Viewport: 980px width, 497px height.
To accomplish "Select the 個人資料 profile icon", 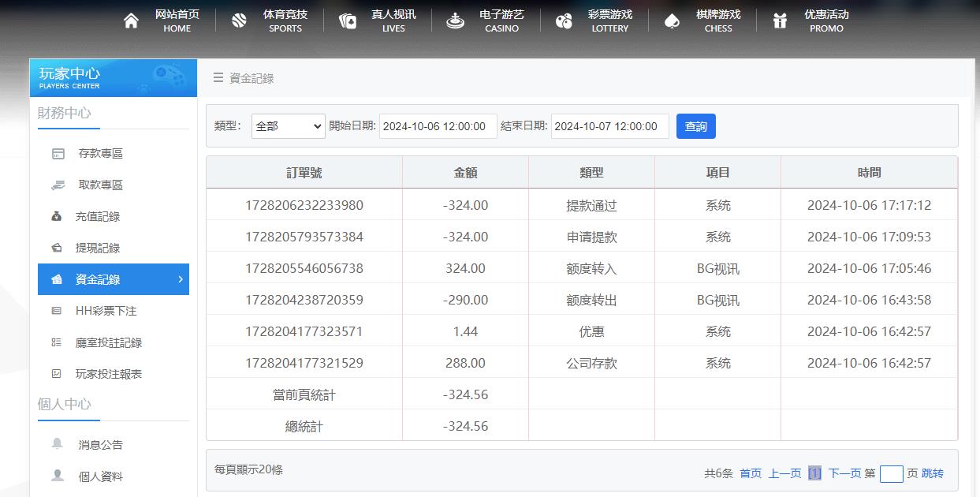I will pyautogui.click(x=57, y=476).
